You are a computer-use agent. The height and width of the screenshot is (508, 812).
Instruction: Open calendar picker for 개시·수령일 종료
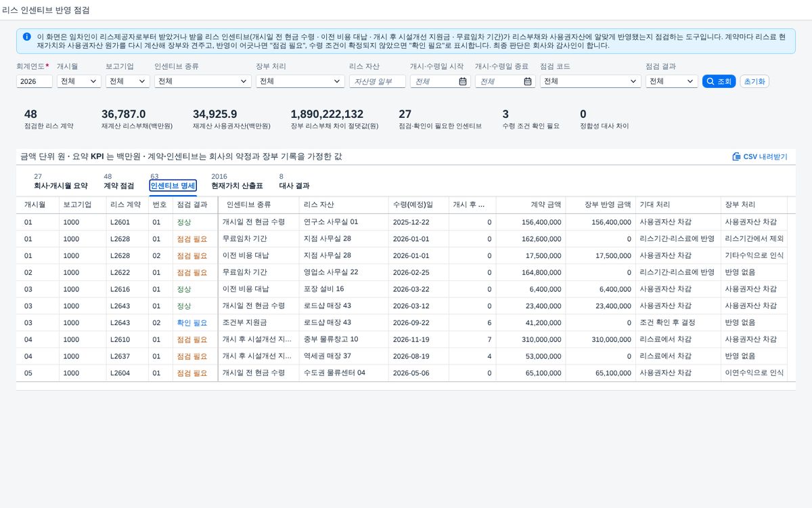[528, 81]
